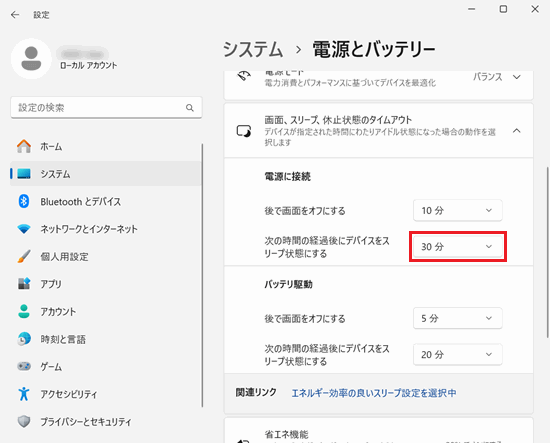Click the network Wi-Fi icon in sidebar

pyautogui.click(x=24, y=229)
